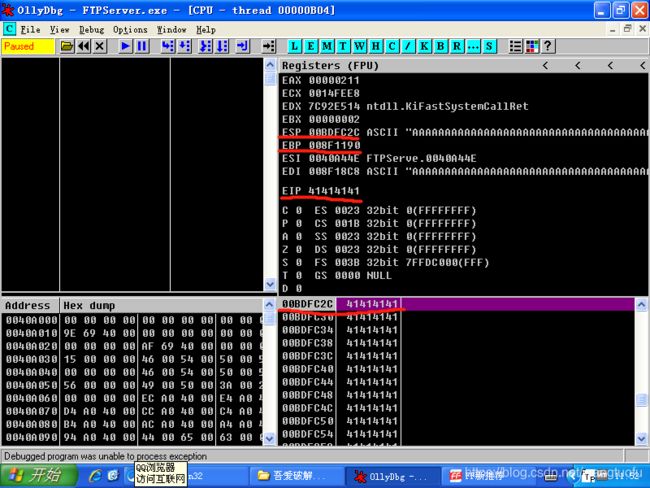Open Threads window with T button

343,46
